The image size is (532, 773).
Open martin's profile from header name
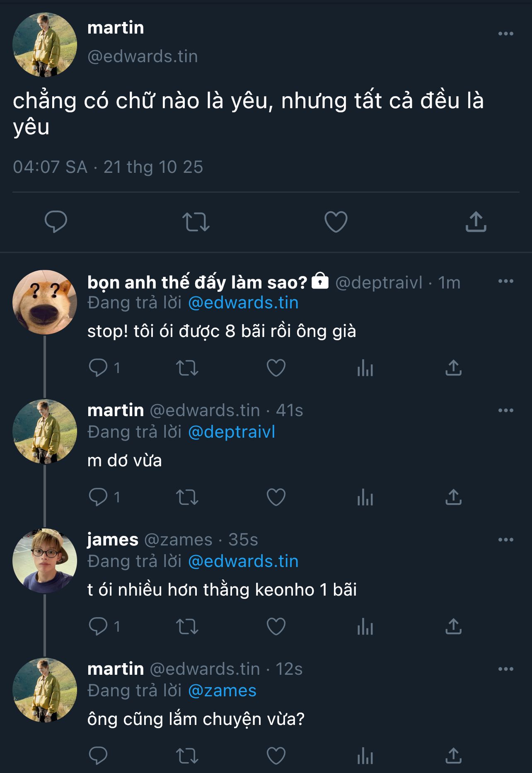pyautogui.click(x=116, y=28)
